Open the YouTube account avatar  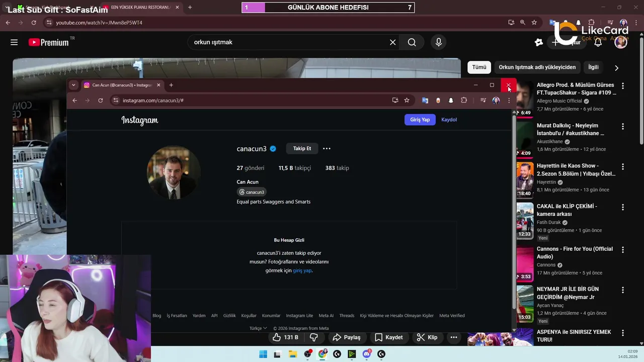621,42
